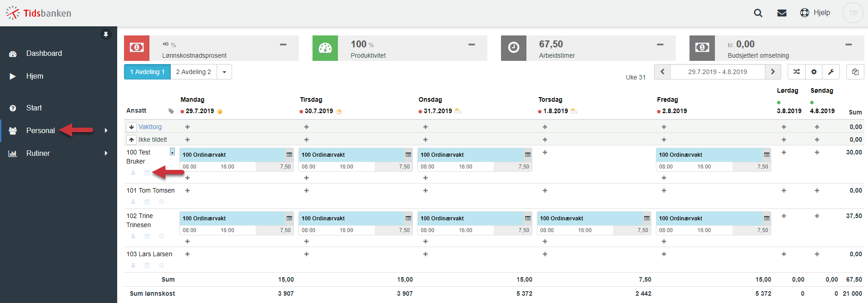Add Saturday shift for 102 Trine Trinesen
The image size is (868, 303).
784,216
